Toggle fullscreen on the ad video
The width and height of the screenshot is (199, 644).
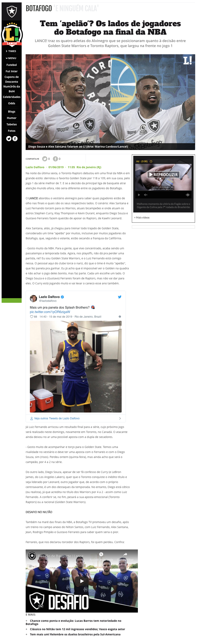pyautogui.click(x=188, y=195)
